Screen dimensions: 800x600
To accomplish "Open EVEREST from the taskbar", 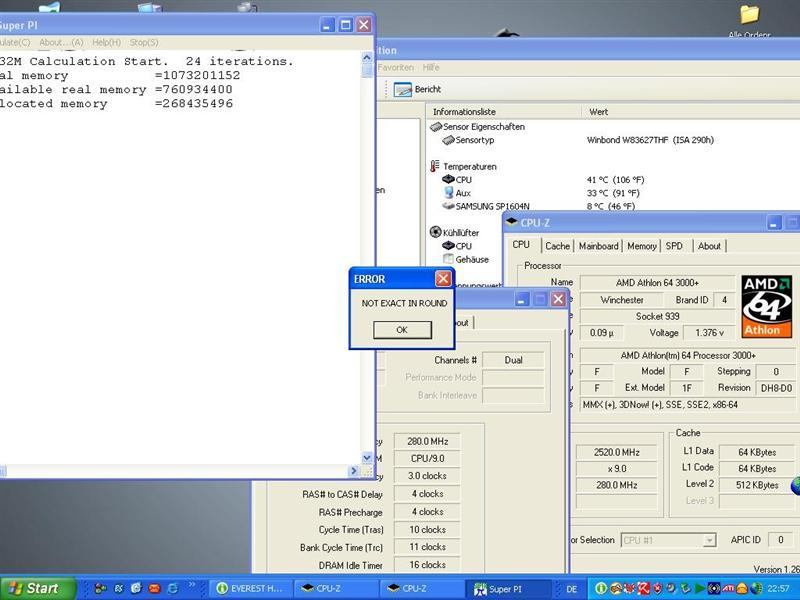I will (252, 589).
